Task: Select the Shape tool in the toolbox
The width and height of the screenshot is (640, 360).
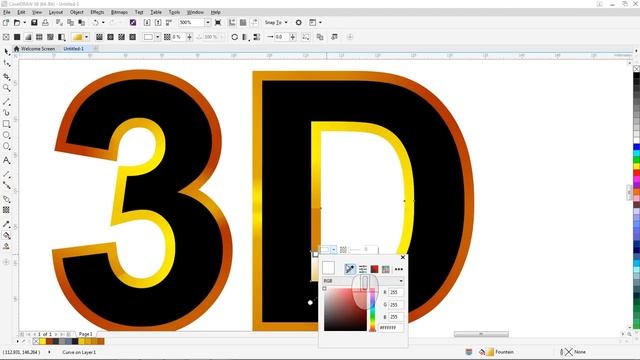Action: pos(7,64)
